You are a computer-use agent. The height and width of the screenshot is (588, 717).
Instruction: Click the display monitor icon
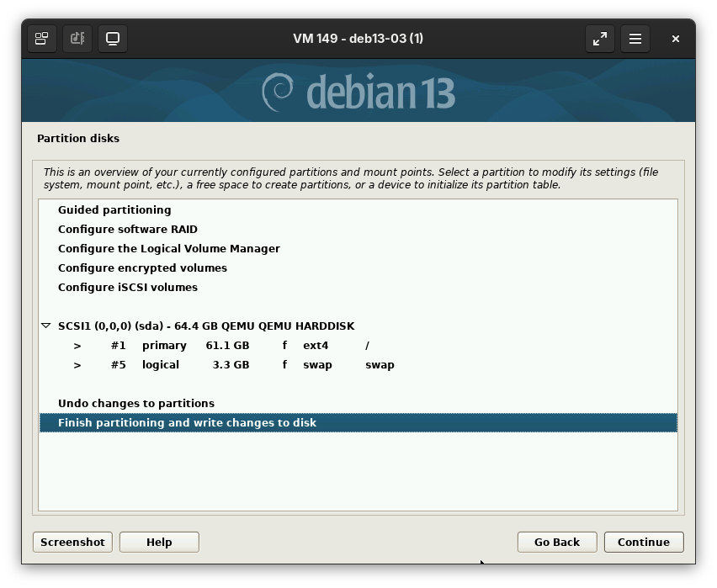(113, 39)
